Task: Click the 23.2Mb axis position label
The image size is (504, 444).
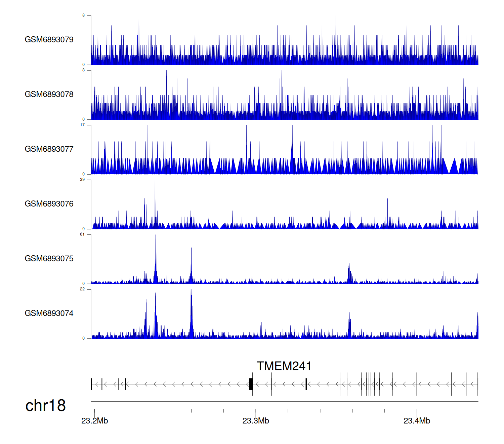Action: click(x=95, y=421)
